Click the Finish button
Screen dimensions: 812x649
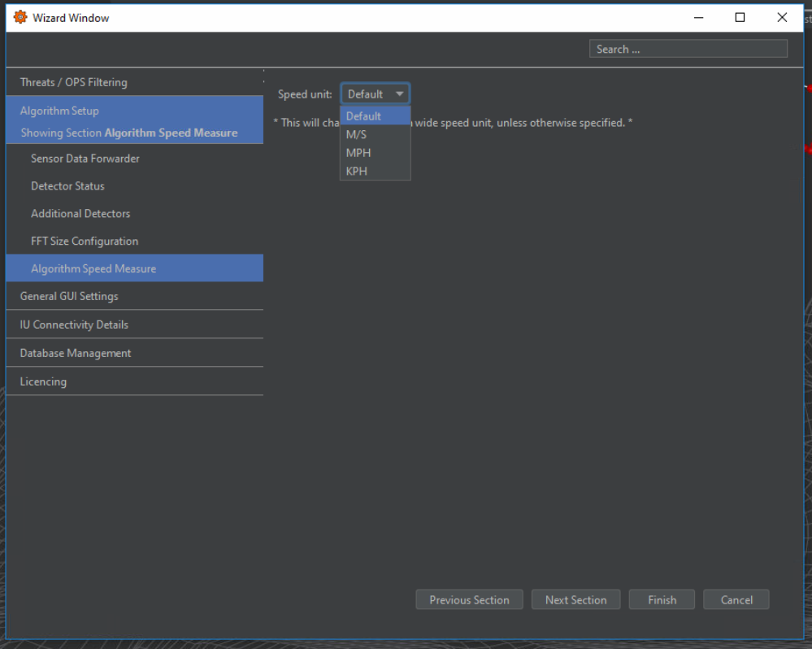(x=662, y=600)
